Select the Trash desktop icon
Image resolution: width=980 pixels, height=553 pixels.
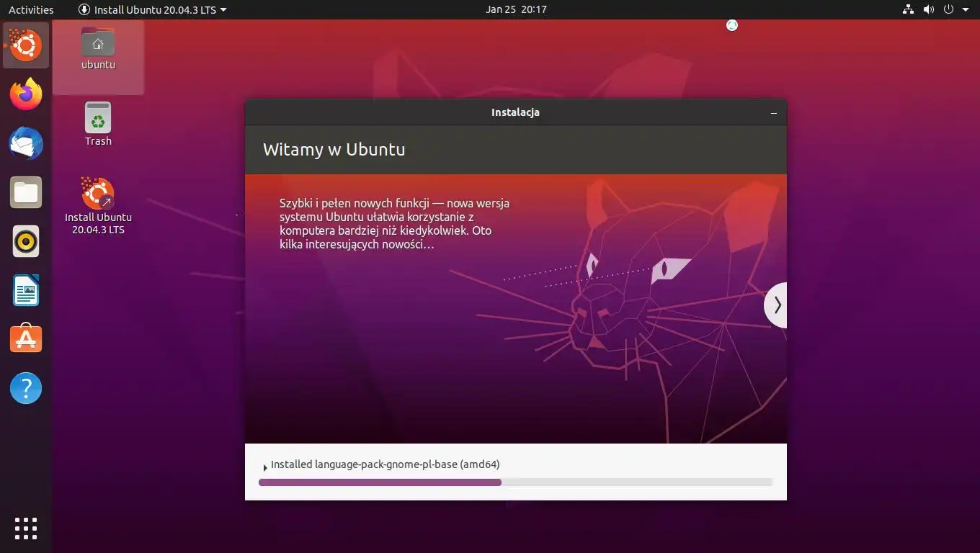click(98, 124)
